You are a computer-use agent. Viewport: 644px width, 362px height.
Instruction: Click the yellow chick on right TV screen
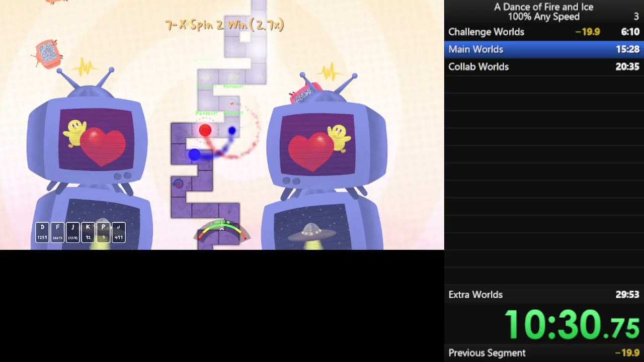click(339, 138)
